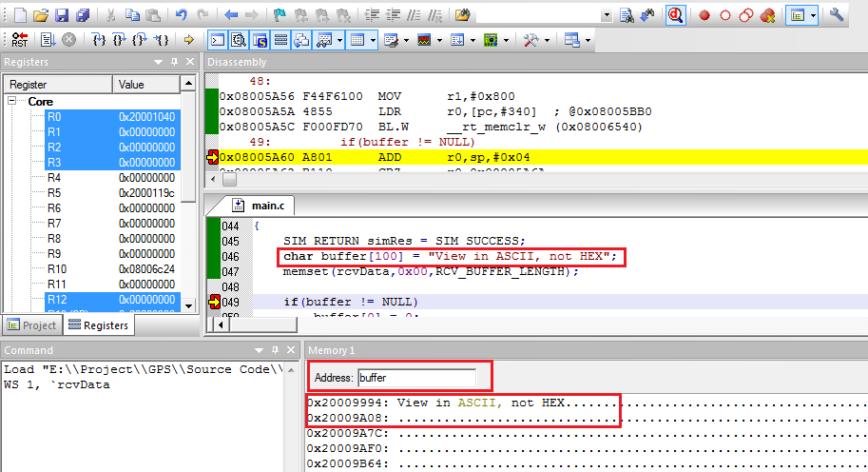This screenshot has height=472, width=868.
Task: Select register R10 row
Action: 112,268
